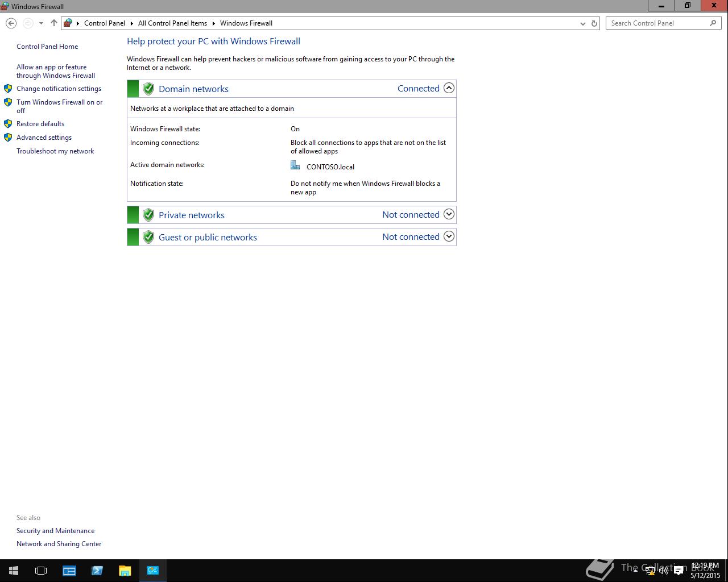Click the CONTOSO.local network name

[x=330, y=167]
